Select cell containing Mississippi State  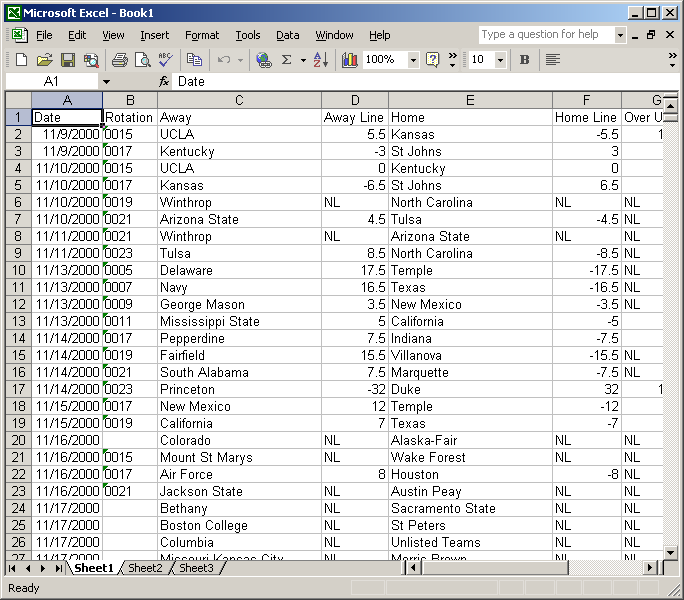[x=239, y=321]
